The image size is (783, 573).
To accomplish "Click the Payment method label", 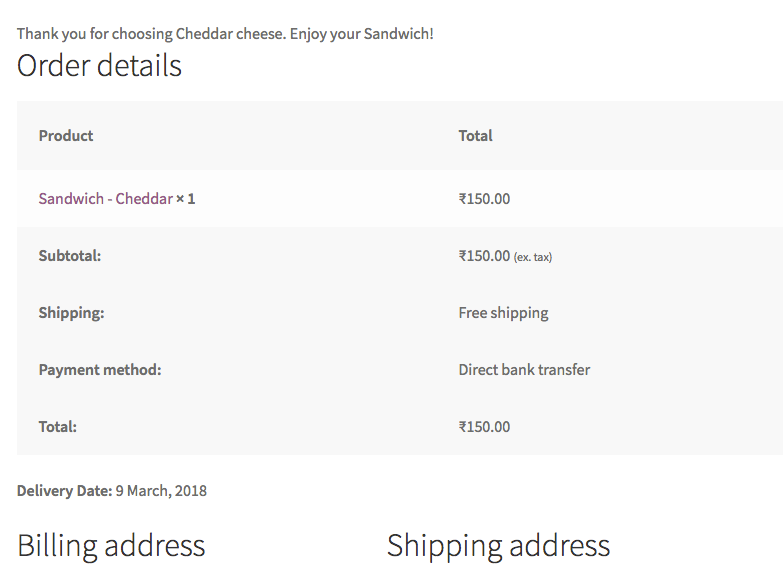I will point(100,370).
